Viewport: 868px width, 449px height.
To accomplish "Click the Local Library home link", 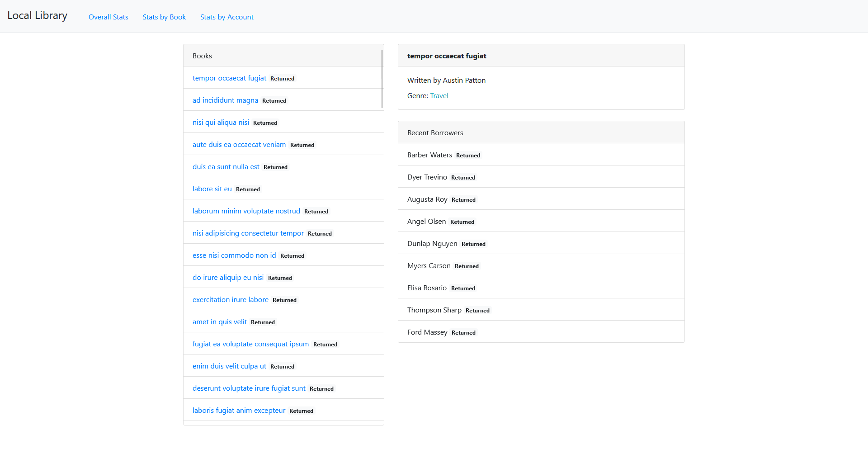I will pos(37,15).
